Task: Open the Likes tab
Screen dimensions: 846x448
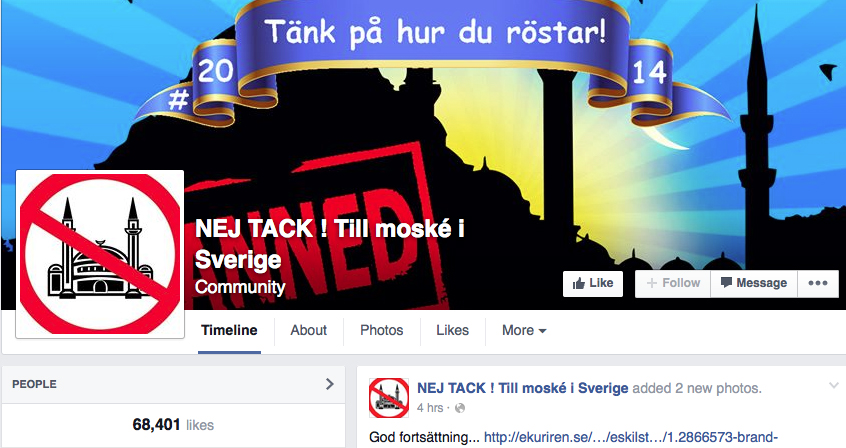Action: pos(452,330)
